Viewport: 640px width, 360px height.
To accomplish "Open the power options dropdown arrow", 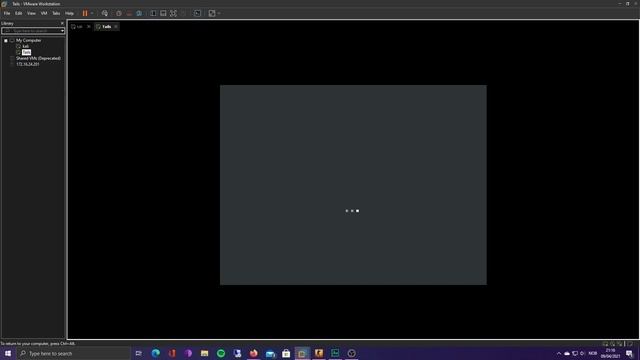I will pos(92,13).
